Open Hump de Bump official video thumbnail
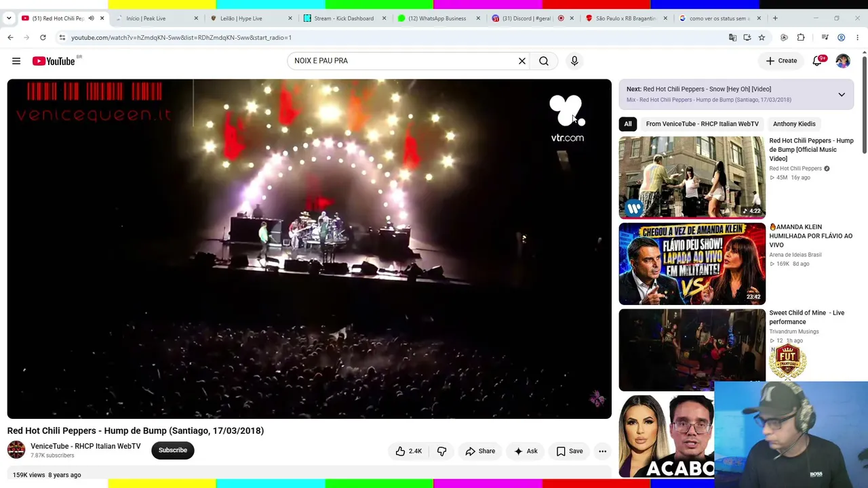 (x=692, y=178)
